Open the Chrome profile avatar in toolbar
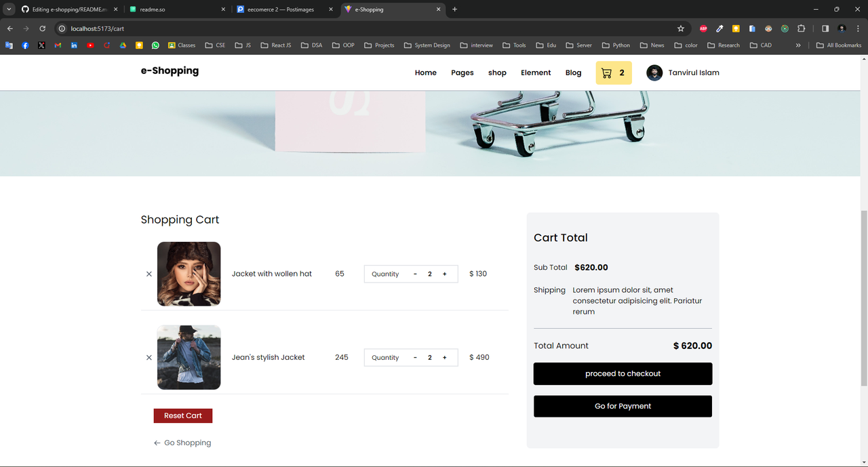 842,28
